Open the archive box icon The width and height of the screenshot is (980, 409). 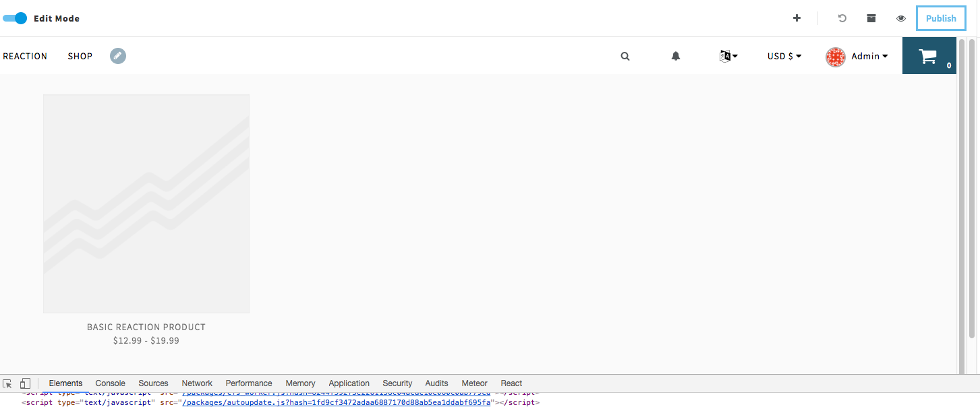(871, 18)
